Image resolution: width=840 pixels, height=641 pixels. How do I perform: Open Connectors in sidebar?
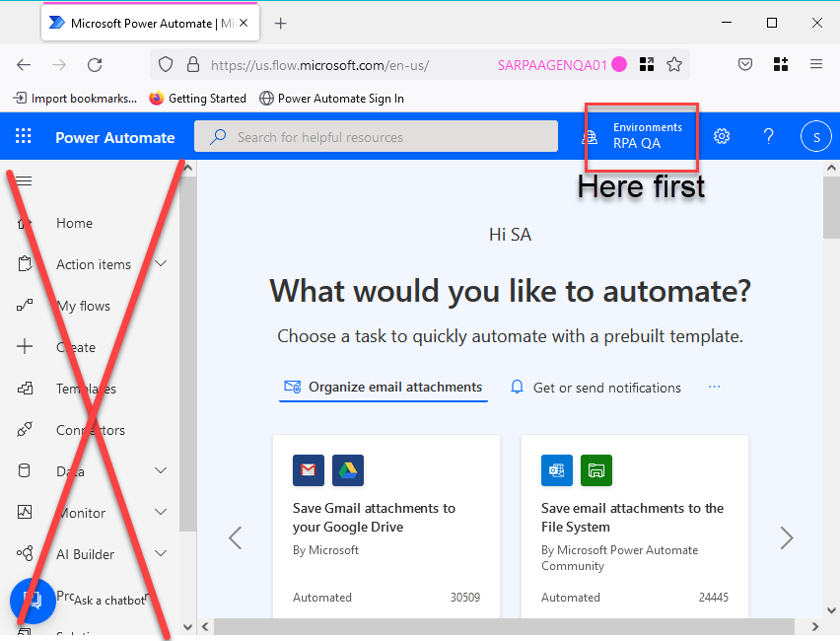(x=91, y=430)
